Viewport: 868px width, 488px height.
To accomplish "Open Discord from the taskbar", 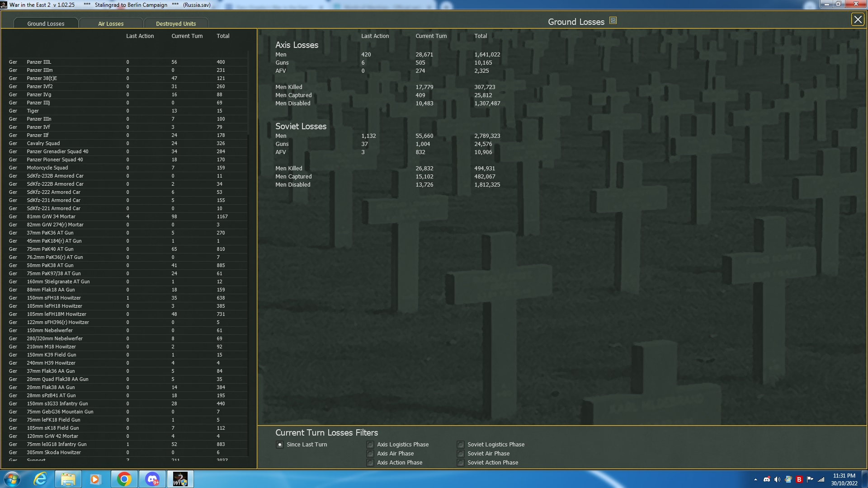I will pos(152,479).
